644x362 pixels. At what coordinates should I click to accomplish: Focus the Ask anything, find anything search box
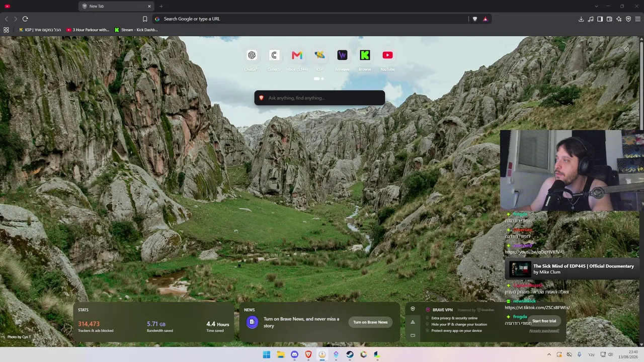[x=319, y=98]
